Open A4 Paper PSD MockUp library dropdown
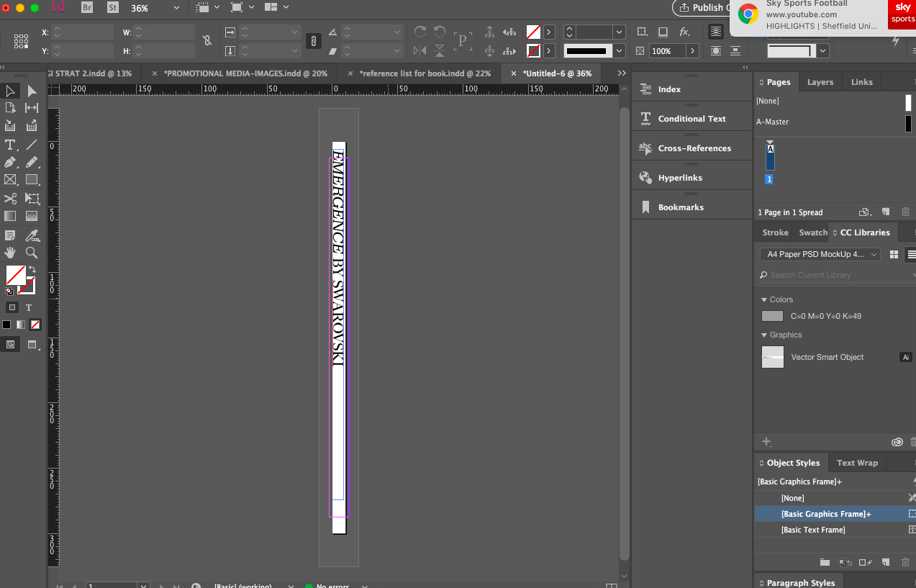 coord(820,254)
